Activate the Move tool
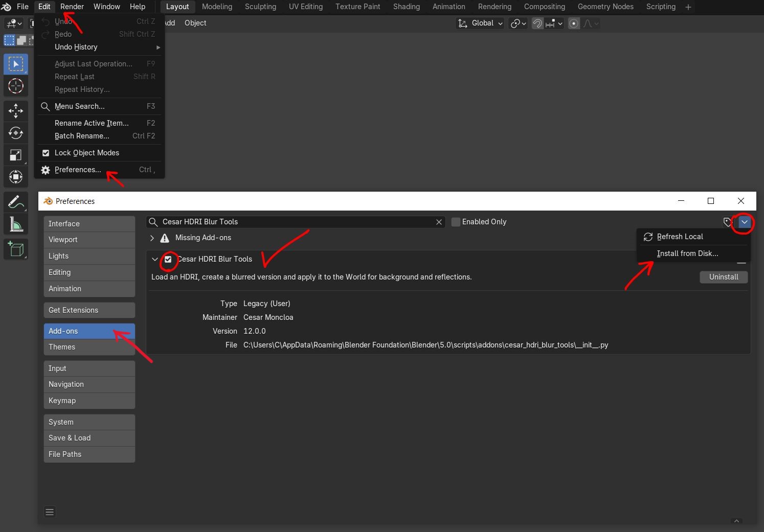This screenshot has height=532, width=764. (16, 110)
